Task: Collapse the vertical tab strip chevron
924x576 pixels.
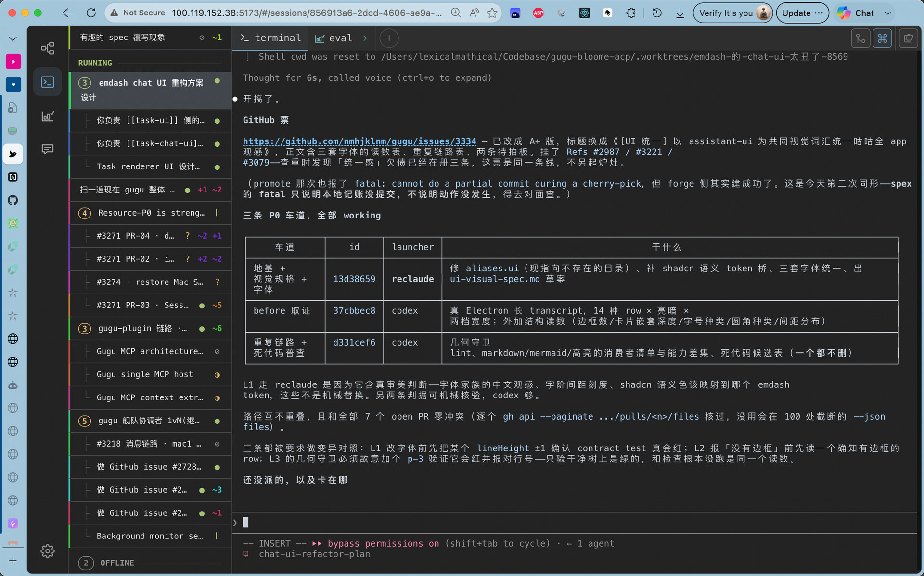Action: pos(13,38)
